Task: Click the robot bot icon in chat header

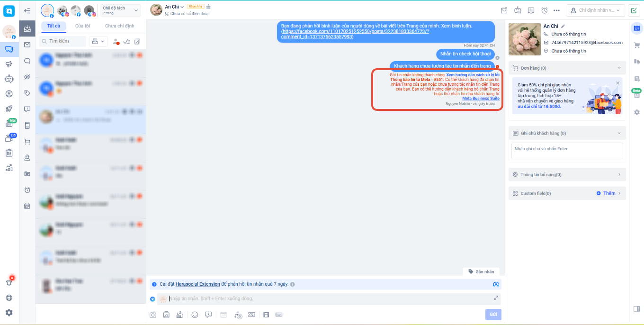Action: point(517,10)
